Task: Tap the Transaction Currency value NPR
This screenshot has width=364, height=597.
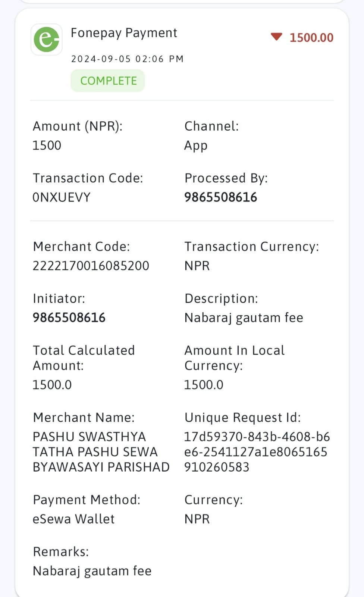Action: pyautogui.click(x=197, y=266)
